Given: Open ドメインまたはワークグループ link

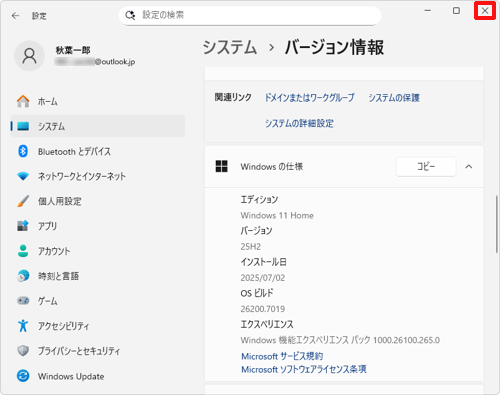Looking at the screenshot, I should (310, 98).
